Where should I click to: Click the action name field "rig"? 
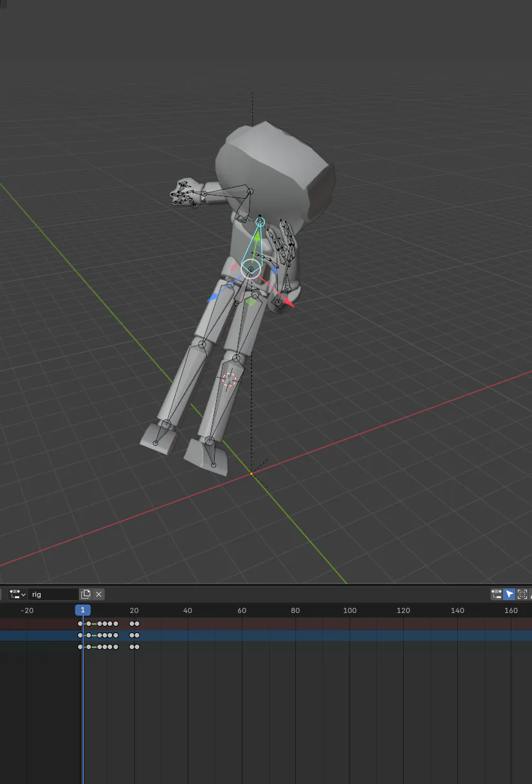coord(54,594)
